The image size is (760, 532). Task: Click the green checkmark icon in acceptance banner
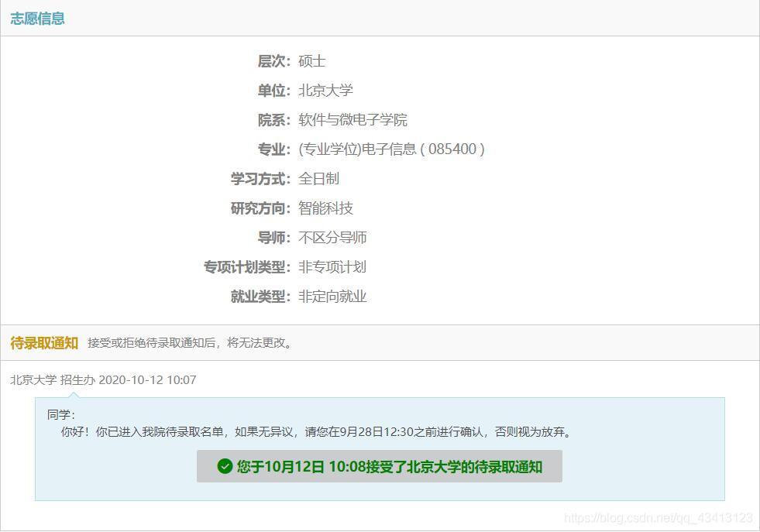coord(225,466)
